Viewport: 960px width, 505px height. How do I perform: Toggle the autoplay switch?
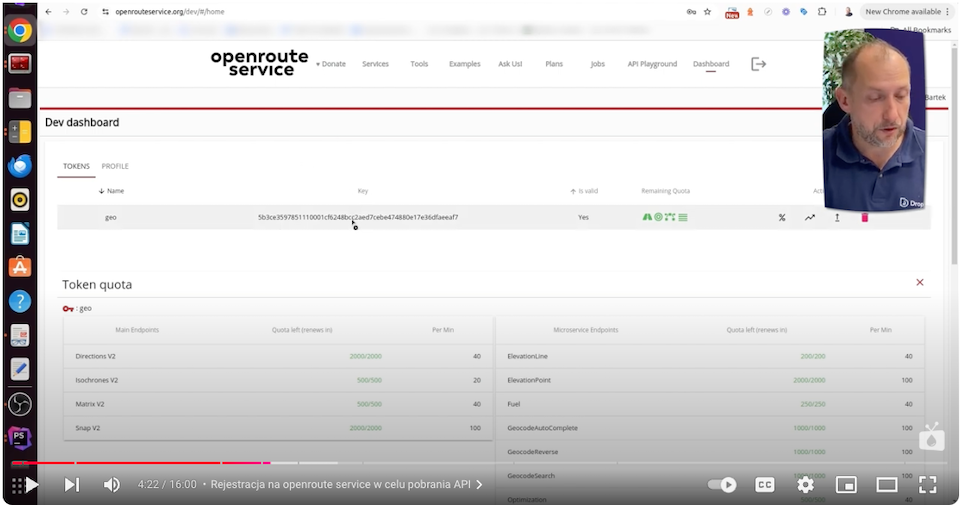click(722, 485)
